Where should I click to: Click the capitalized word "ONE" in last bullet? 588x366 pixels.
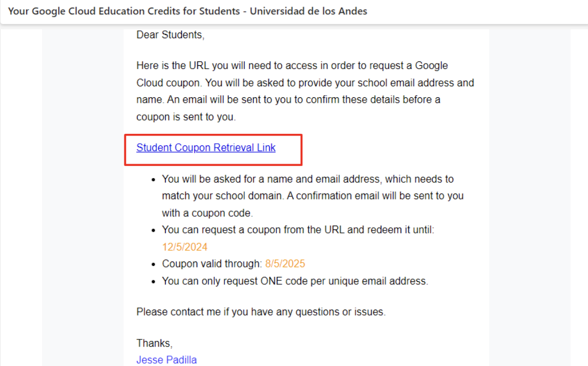pyautogui.click(x=271, y=281)
